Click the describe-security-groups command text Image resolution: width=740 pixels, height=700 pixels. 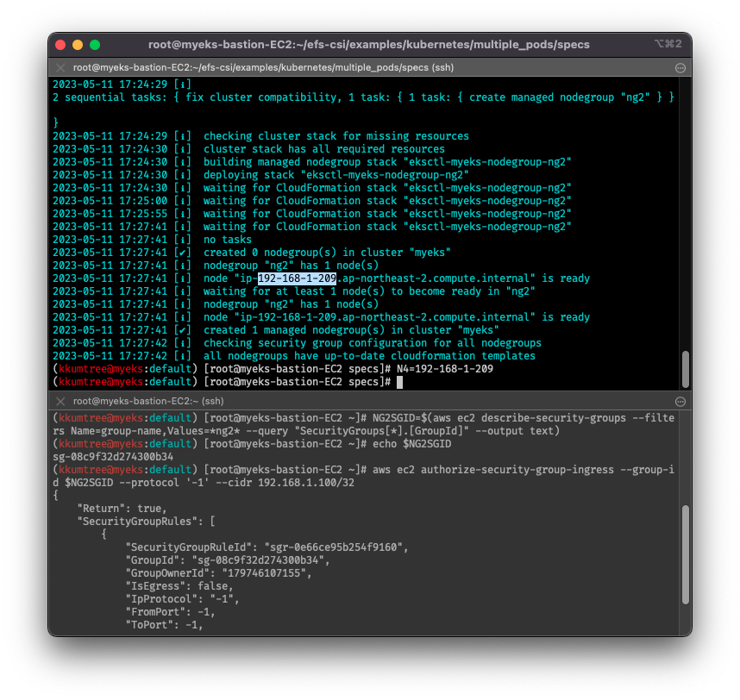(554, 418)
